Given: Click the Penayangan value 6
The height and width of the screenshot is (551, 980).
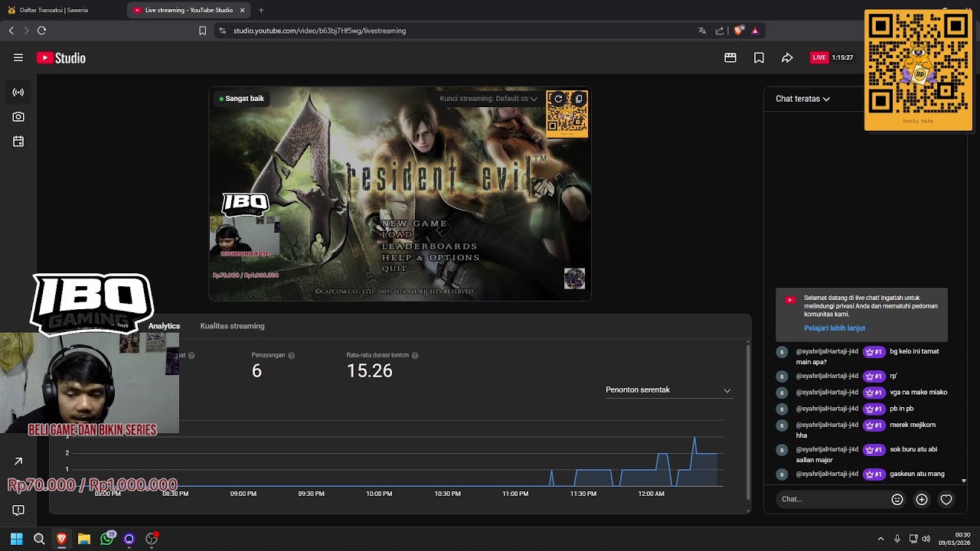Looking at the screenshot, I should pos(256,371).
